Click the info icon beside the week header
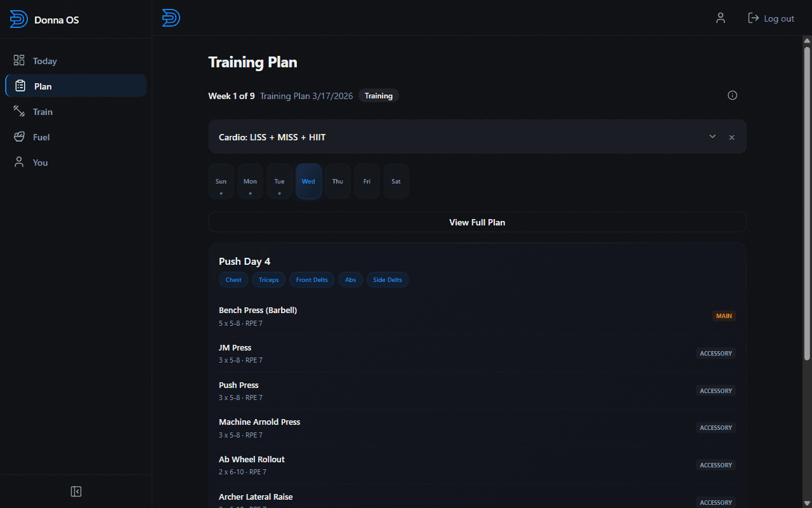Viewport: 812px width, 508px height. click(732, 95)
